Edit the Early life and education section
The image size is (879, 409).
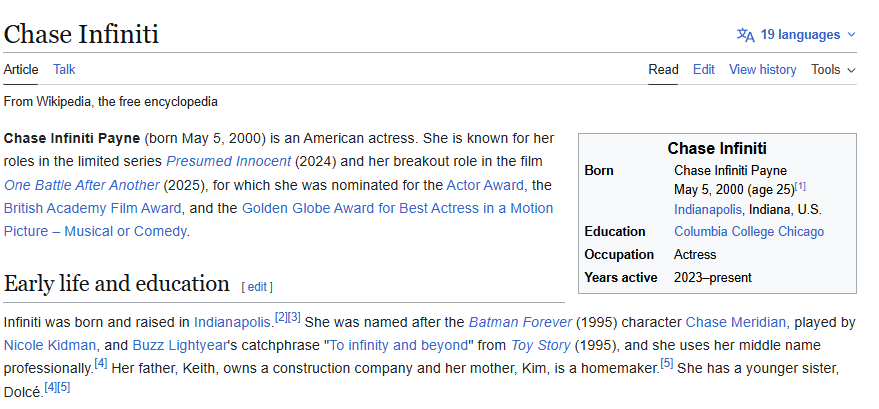click(x=257, y=287)
